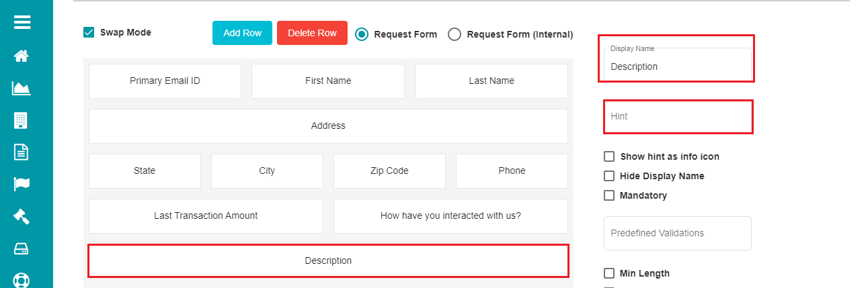Select the flag icon in sidebar
Image resolution: width=868 pixels, height=288 pixels.
pos(22,184)
